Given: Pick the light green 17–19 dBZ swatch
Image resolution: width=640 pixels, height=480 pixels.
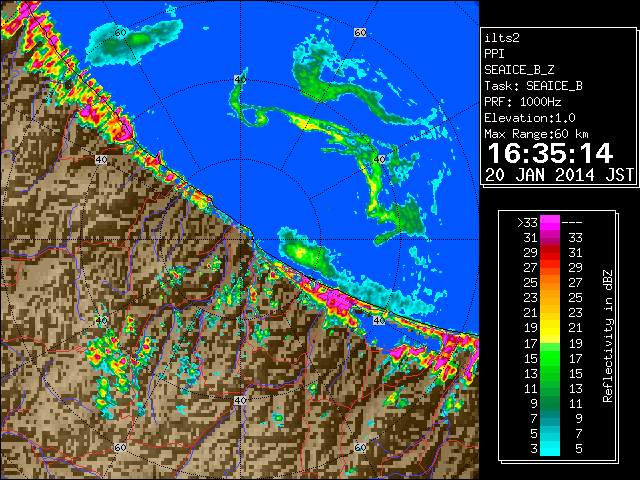Looking at the screenshot, I should pyautogui.click(x=550, y=343).
